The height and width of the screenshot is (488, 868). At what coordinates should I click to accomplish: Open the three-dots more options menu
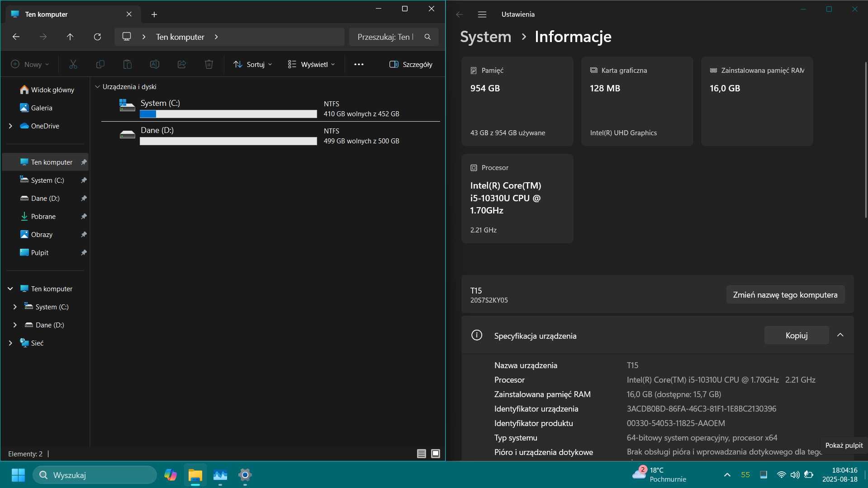[x=359, y=64]
